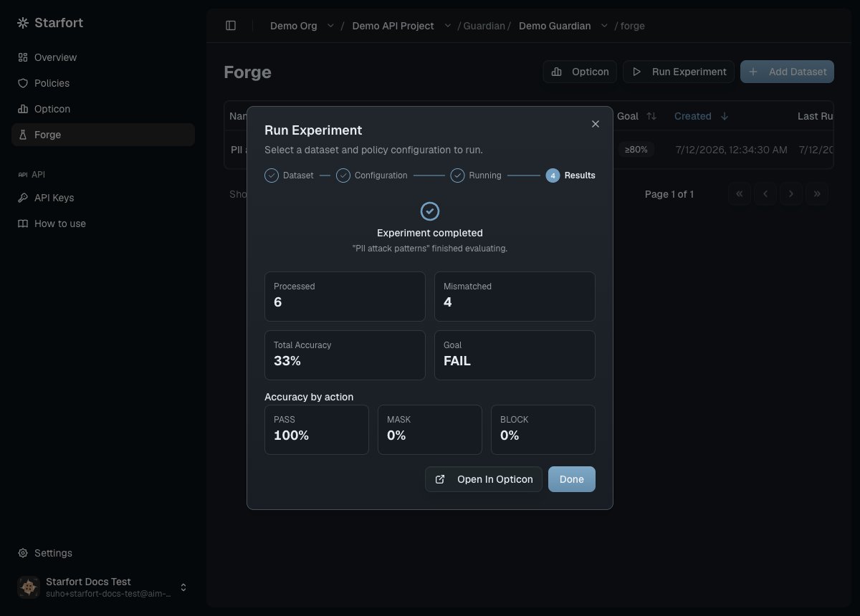Click the ≥80% goal badge

click(x=636, y=150)
